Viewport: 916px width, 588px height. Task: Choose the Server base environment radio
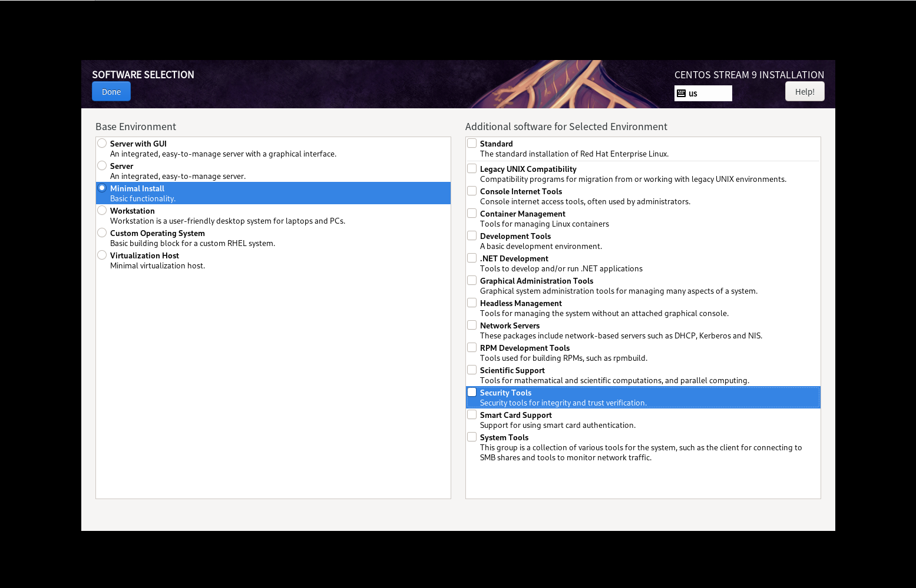click(102, 165)
